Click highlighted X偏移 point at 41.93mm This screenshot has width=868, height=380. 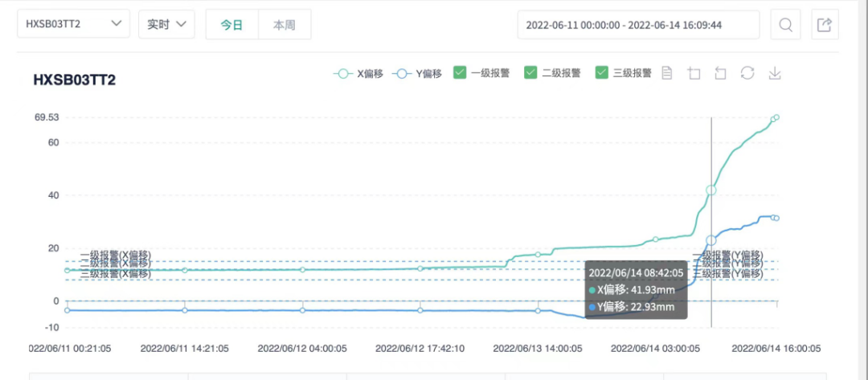click(711, 190)
